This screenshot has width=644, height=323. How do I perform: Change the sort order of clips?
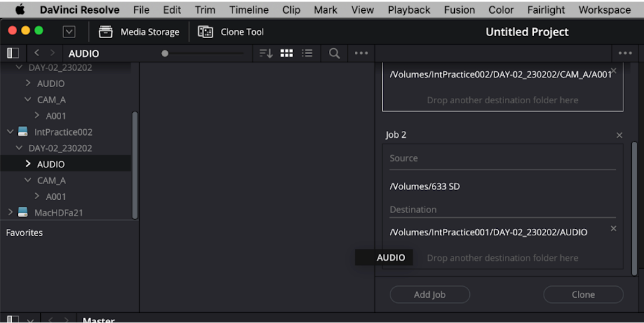point(265,53)
